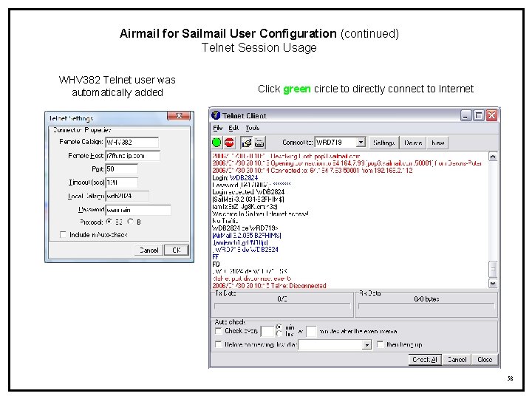Click the 'Login: WDB2824' log line
The image size is (532, 399).
click(x=235, y=178)
